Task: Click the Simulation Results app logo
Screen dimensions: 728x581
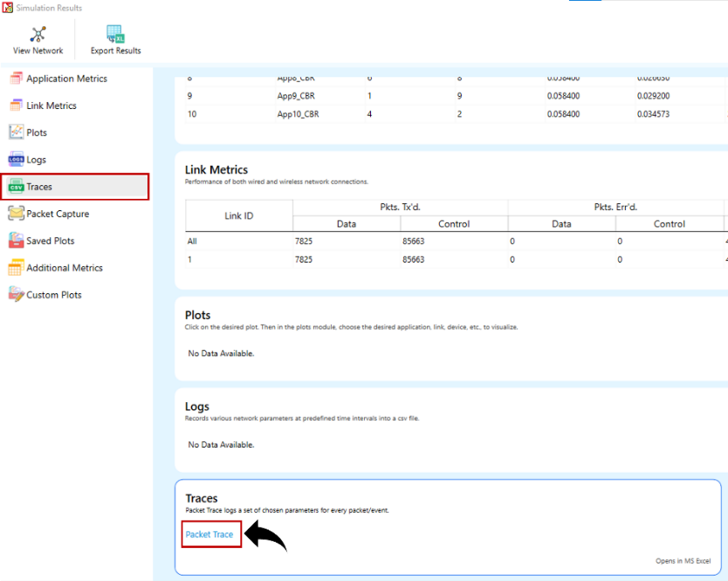Action: 8,8
